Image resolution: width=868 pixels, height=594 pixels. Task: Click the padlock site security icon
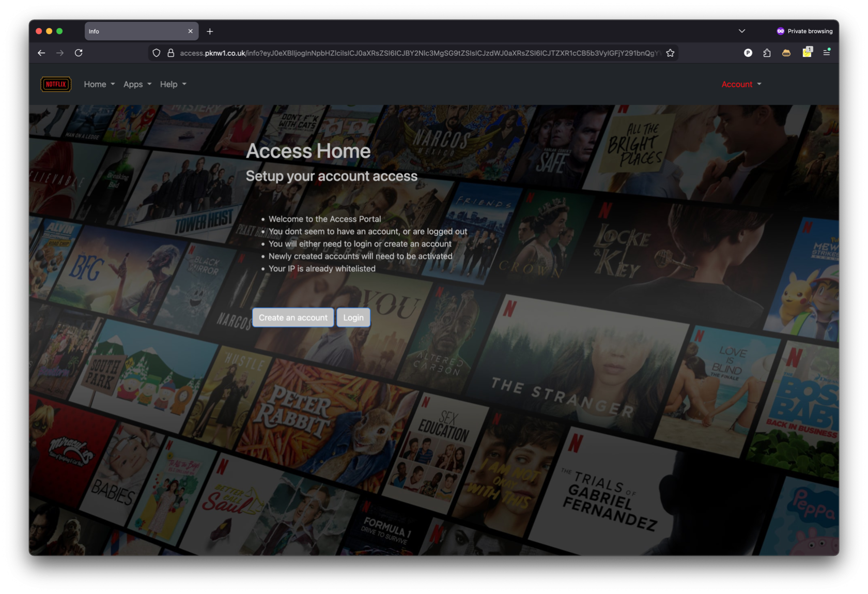point(171,53)
